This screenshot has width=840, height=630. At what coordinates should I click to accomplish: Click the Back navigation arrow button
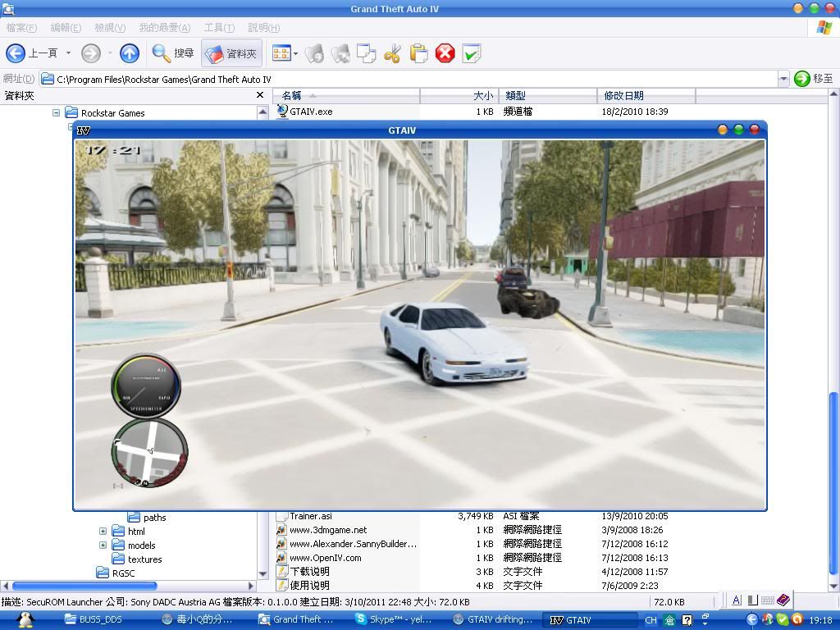[x=16, y=53]
